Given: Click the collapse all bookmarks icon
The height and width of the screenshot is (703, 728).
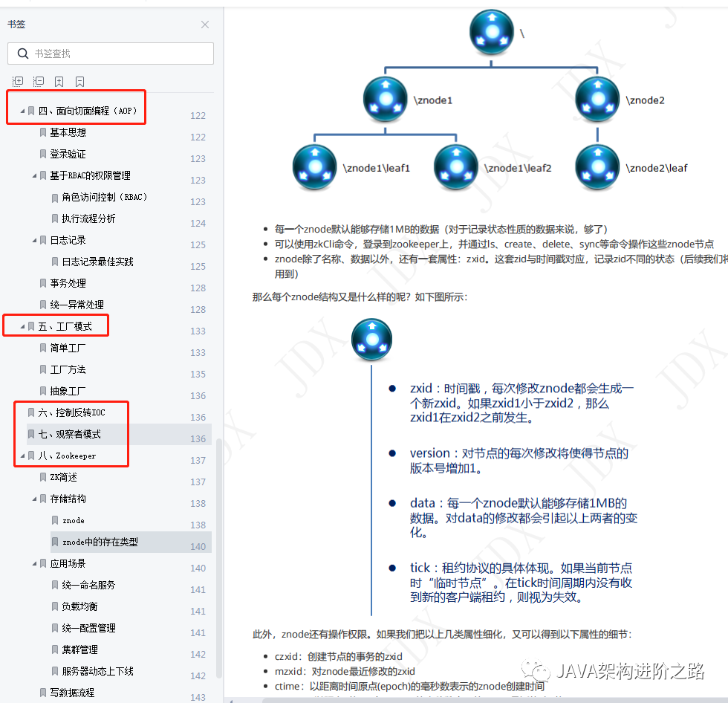Looking at the screenshot, I should (x=38, y=81).
